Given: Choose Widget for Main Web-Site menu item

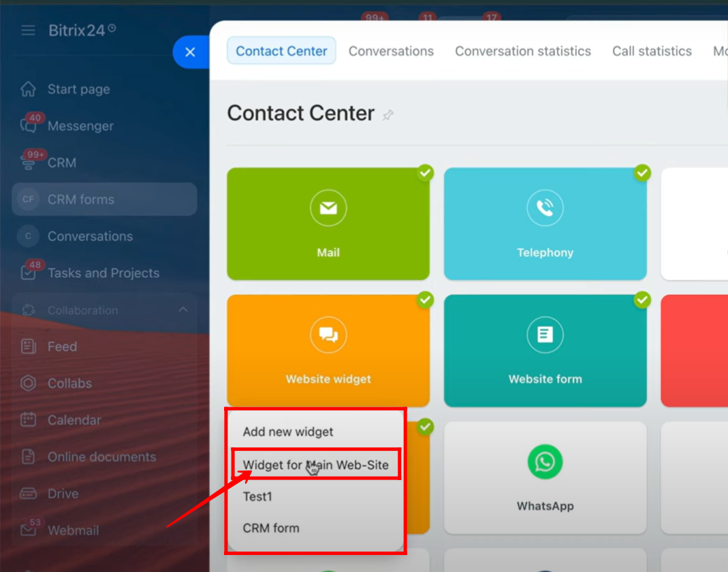Looking at the screenshot, I should (x=315, y=464).
